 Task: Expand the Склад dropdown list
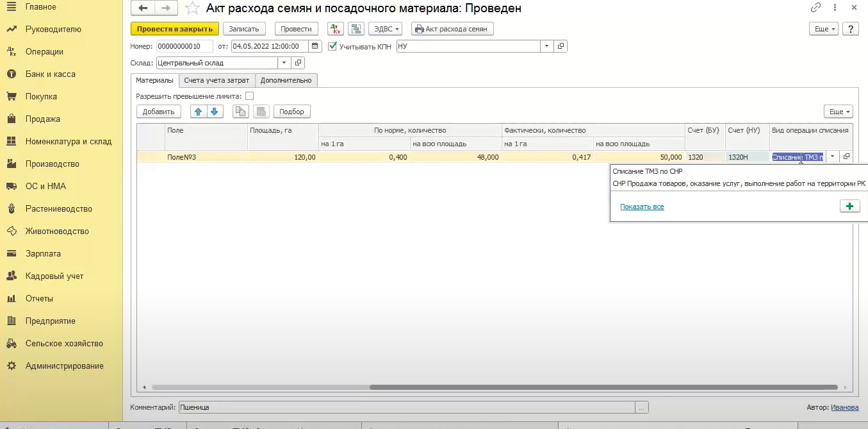(x=284, y=63)
